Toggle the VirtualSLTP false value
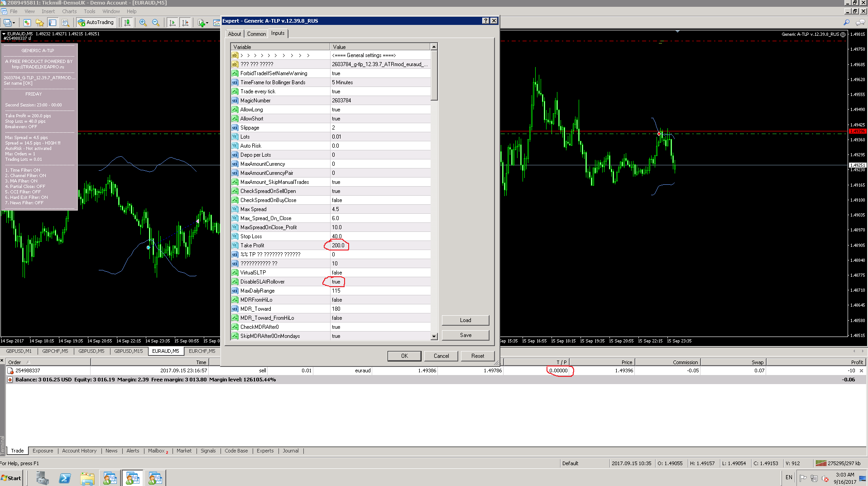The height and width of the screenshot is (486, 868). (x=337, y=273)
